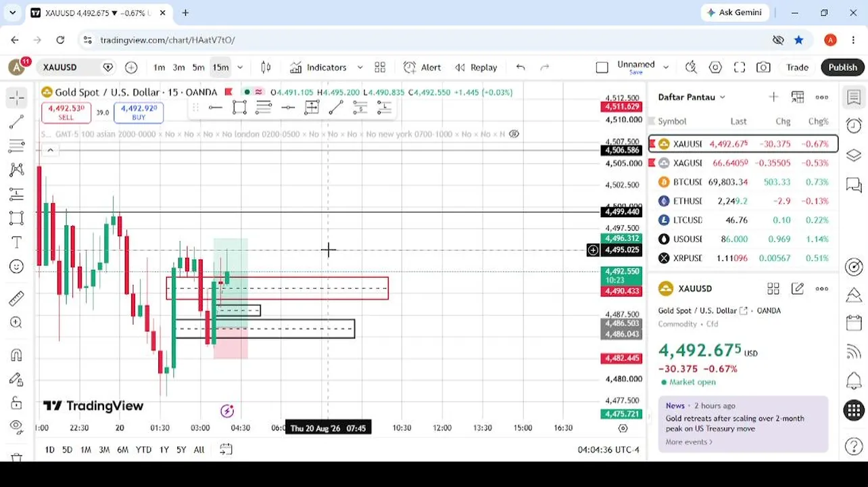Select BTCUSD in the watchlist

coord(743,182)
